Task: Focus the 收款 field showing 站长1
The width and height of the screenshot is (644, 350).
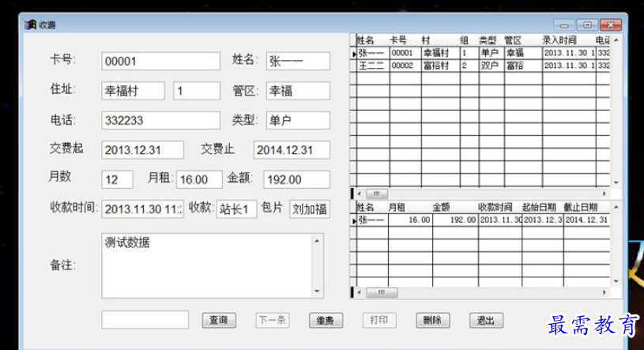Action: pos(236,209)
